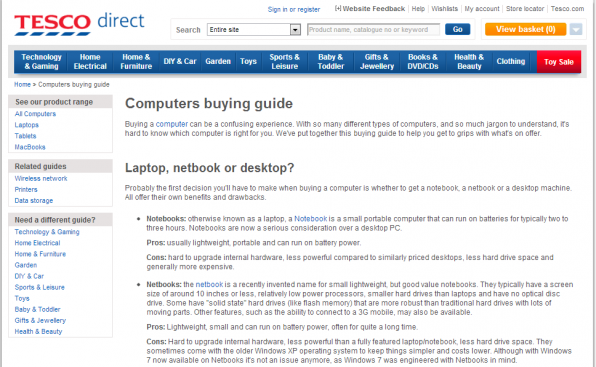The image size is (596, 367).
Task: Select Clothing in the navigation bar
Action: coord(510,62)
